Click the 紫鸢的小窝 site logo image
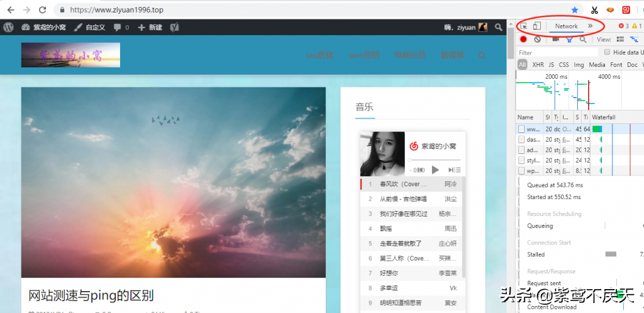The height and width of the screenshot is (313, 644). (x=70, y=55)
